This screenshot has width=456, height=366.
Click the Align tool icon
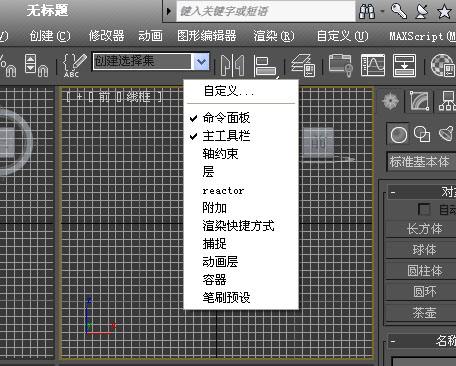click(x=265, y=65)
